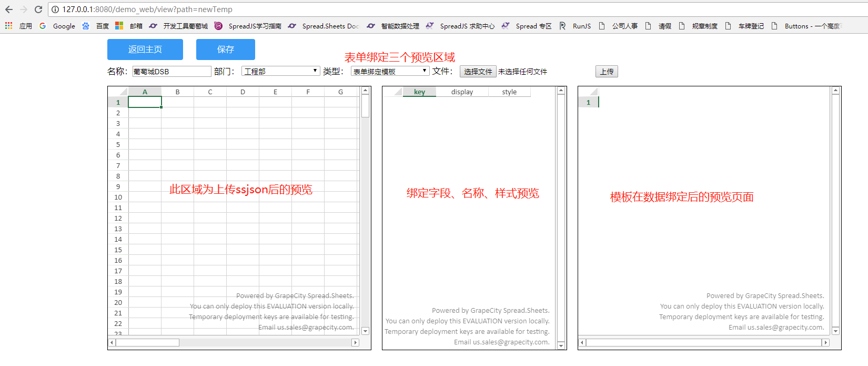Expand the 类型 dropdown showing 表单绑定模板
Viewport: 868px width, 366px height.
coord(390,71)
